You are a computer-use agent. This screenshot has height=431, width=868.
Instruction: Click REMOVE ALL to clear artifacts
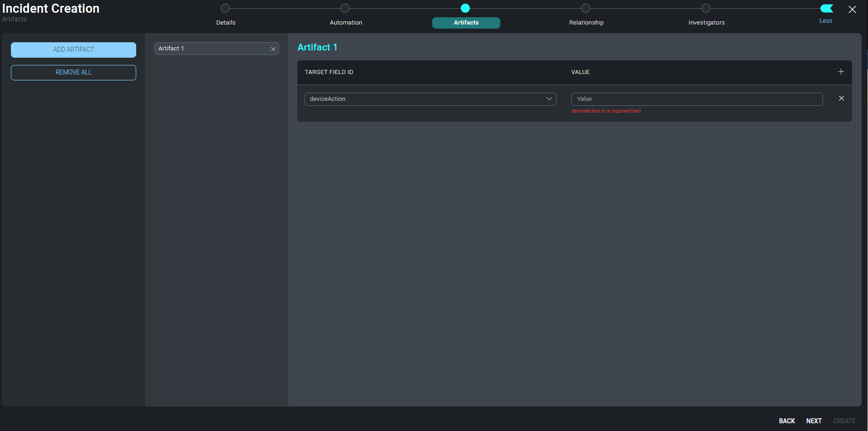[73, 72]
